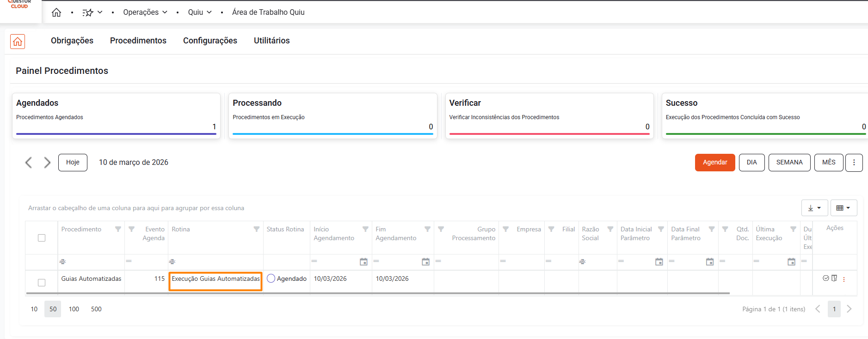Select the Guias Automatizadas row checkbox
Screen dimensions: 868x339
[x=42, y=283]
